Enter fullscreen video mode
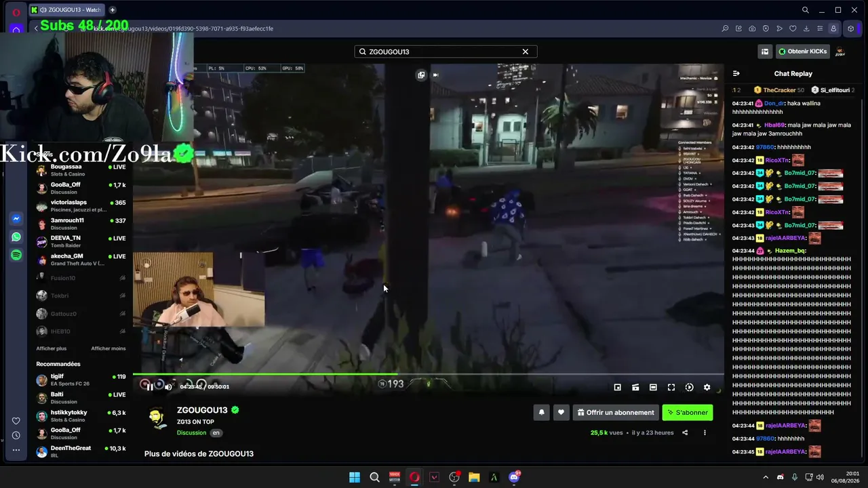868x488 pixels. click(671, 387)
